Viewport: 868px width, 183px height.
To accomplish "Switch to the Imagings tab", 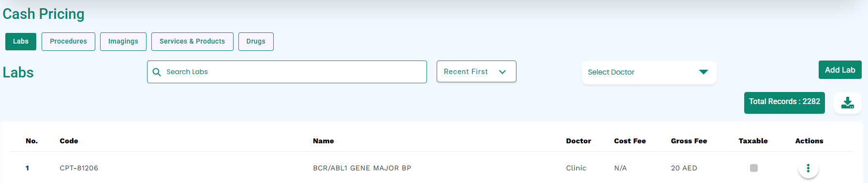I will 123,42.
